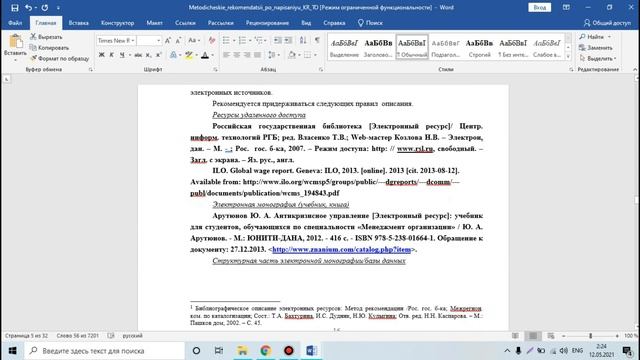Apply the Строгий style
Image resolution: width=640 pixels, height=360 pixels.
coord(479,47)
